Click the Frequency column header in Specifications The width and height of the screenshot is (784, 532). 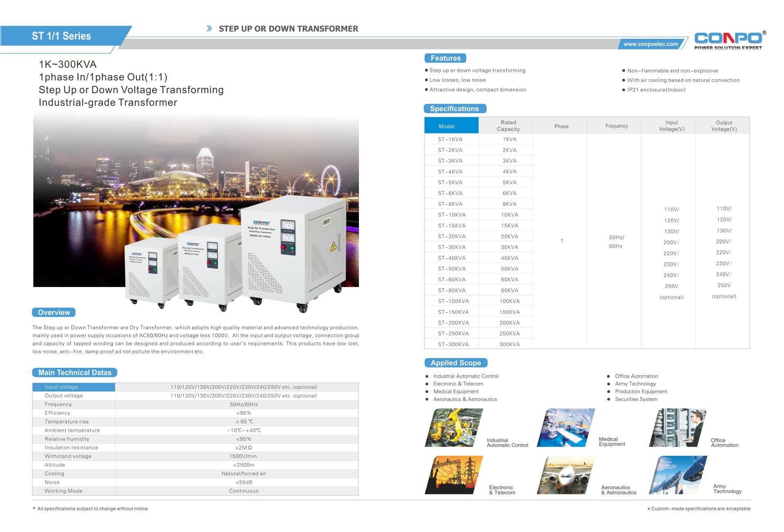pyautogui.click(x=614, y=125)
